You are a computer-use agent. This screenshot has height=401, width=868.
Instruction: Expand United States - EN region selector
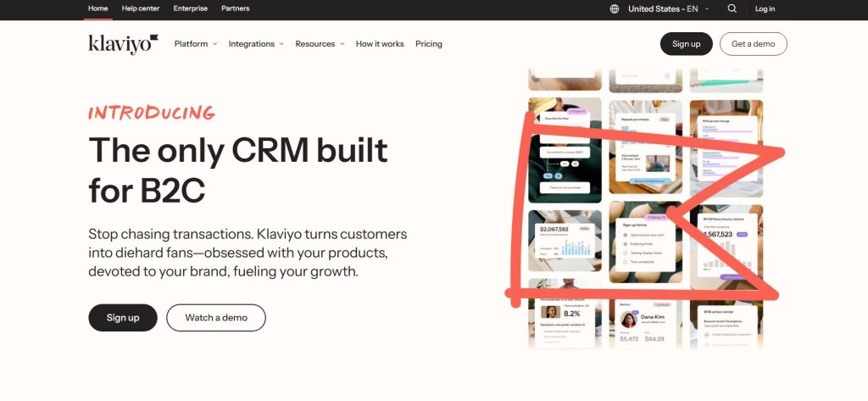668,8
